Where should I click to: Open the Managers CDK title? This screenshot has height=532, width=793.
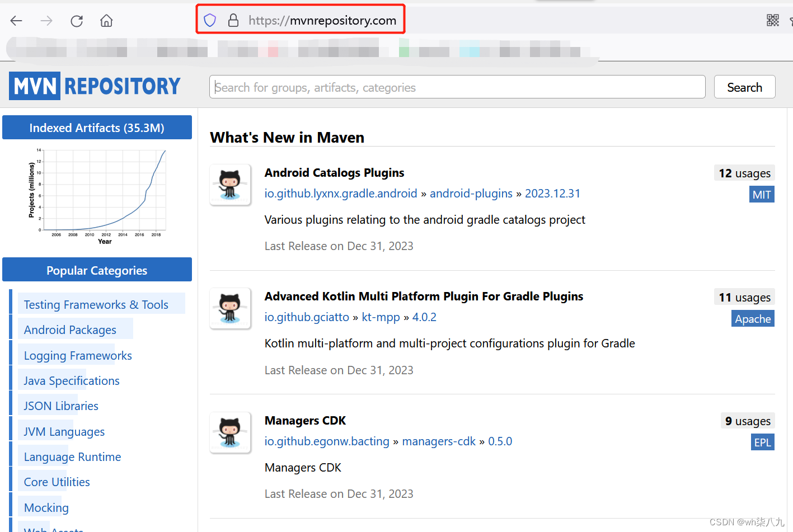(305, 420)
